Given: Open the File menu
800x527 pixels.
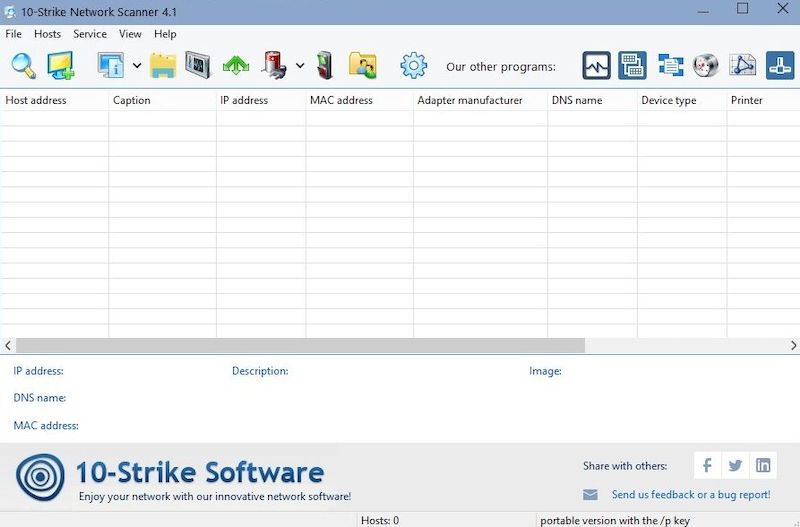Looking at the screenshot, I should (x=13, y=34).
